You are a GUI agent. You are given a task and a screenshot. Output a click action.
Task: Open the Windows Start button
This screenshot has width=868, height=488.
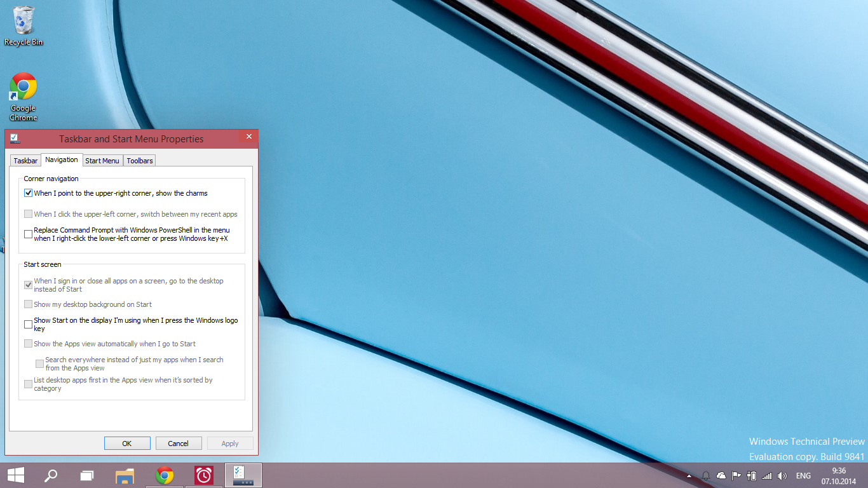pos(16,475)
